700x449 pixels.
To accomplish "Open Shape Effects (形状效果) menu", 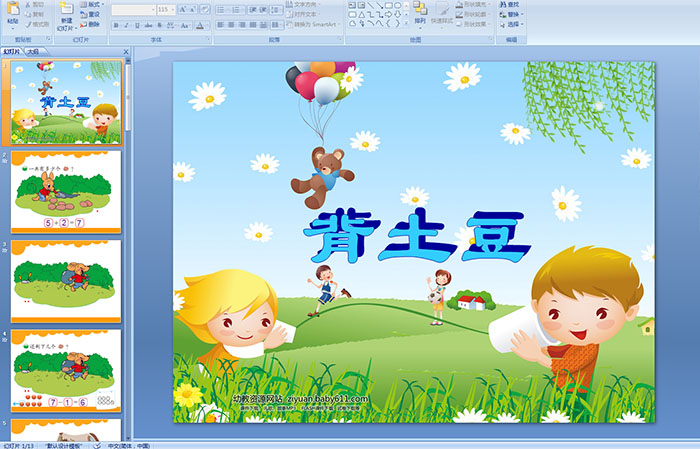I will tap(473, 24).
